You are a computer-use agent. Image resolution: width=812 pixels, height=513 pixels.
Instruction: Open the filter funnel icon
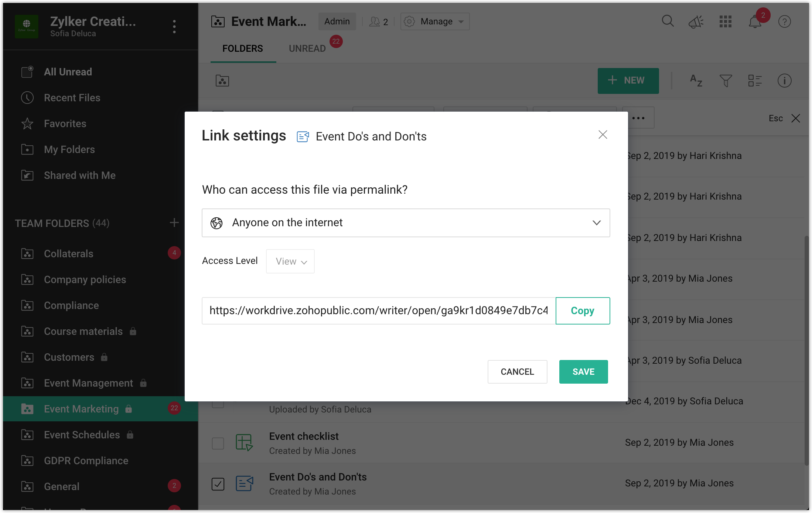pos(726,81)
